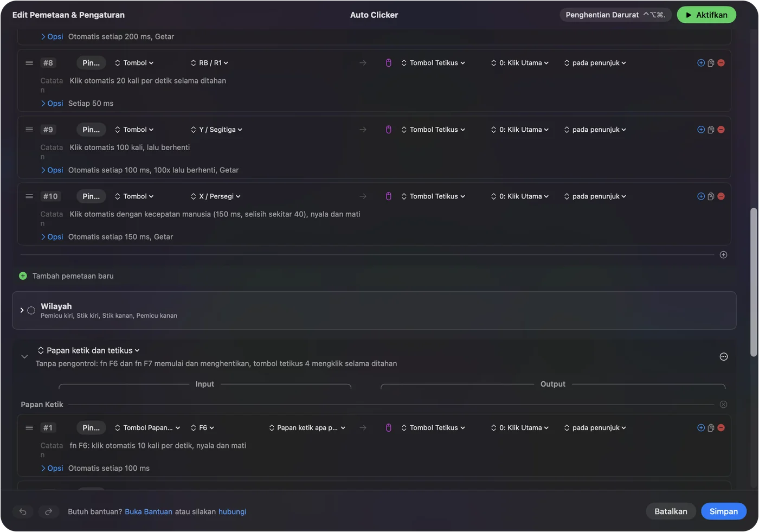Expand Opsi for Otomatis setiap 100 ms, 100x
Screen dimensions: 759x532
(x=52, y=170)
